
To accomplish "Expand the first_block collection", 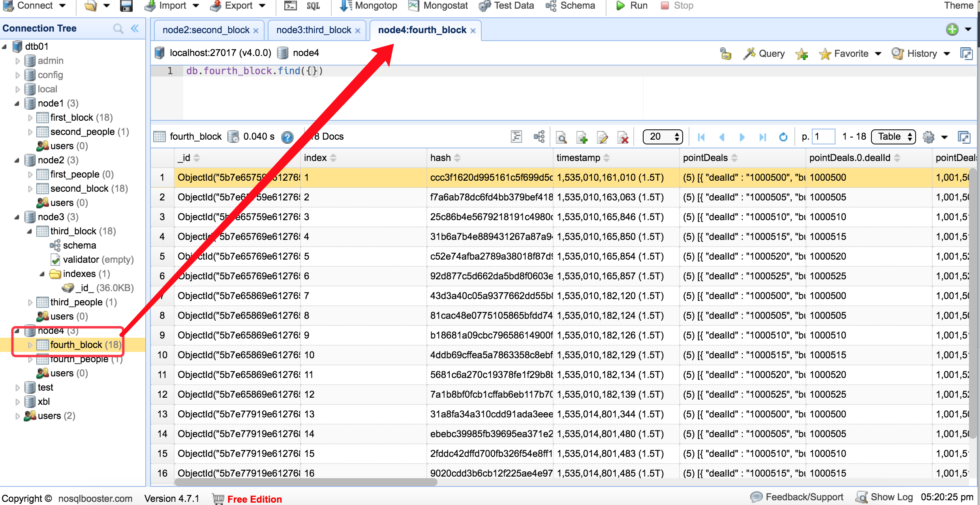I will point(30,118).
